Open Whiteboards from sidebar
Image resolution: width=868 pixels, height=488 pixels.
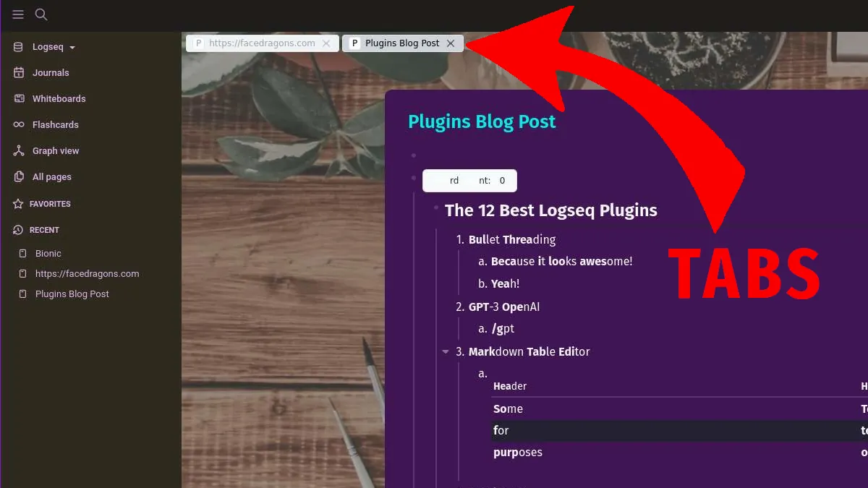click(x=59, y=98)
